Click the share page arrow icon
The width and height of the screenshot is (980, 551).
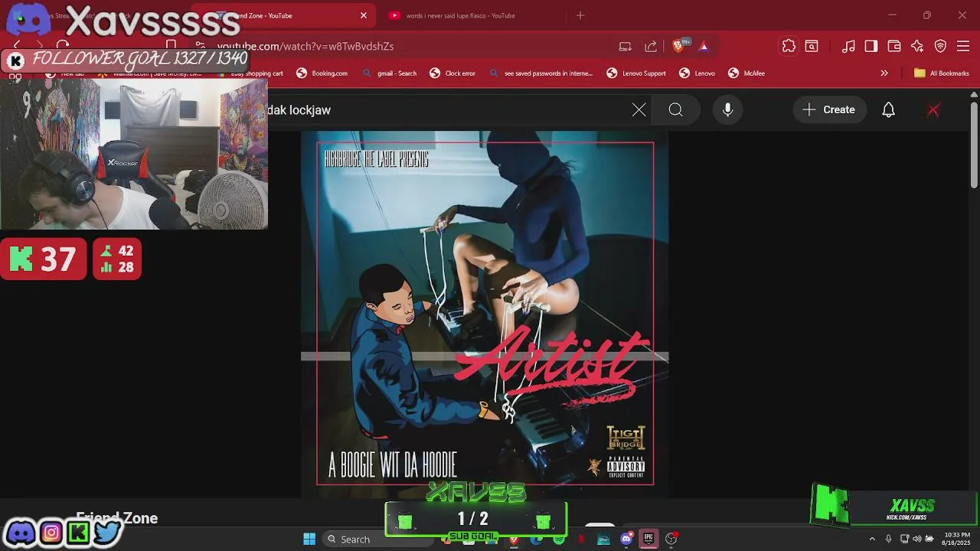pos(651,46)
